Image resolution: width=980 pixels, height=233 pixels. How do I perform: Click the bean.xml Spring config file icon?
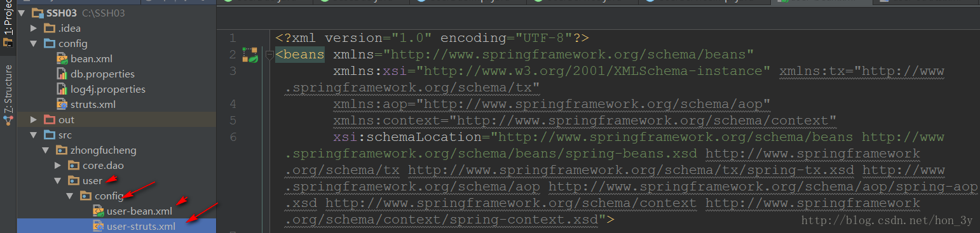click(x=62, y=59)
